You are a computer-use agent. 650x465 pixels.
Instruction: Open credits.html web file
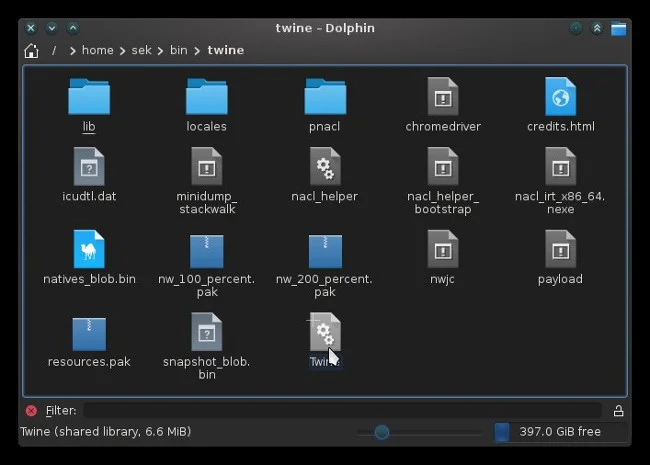tap(560, 98)
